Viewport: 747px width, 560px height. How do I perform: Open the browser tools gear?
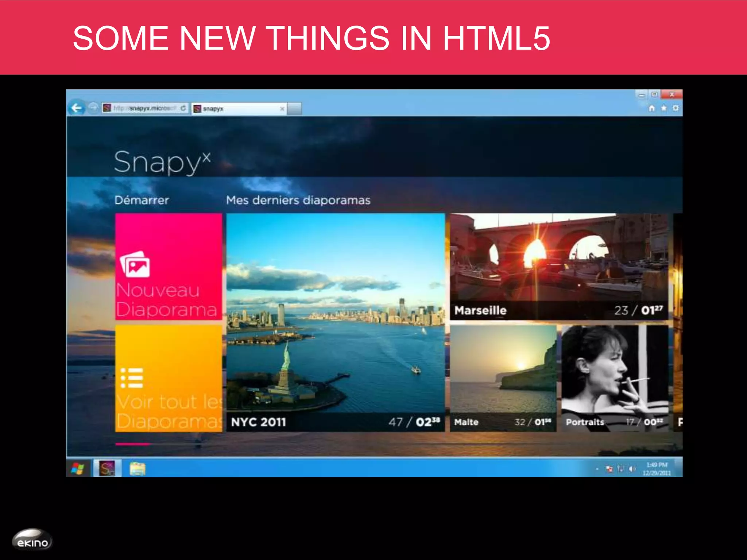(x=676, y=108)
